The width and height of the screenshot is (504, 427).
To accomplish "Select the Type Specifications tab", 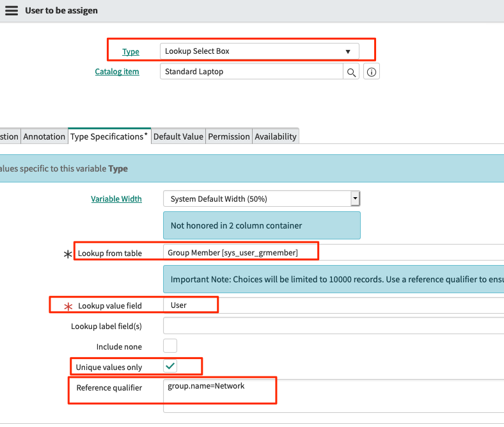I will coord(109,136).
